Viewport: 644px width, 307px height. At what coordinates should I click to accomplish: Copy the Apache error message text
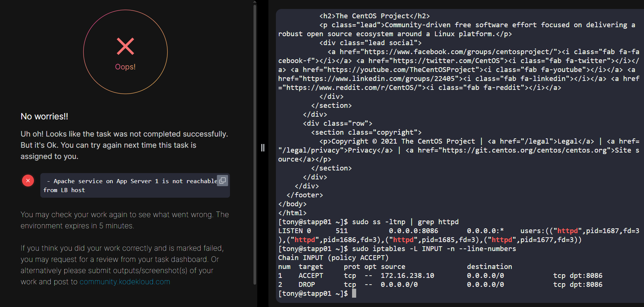click(223, 181)
